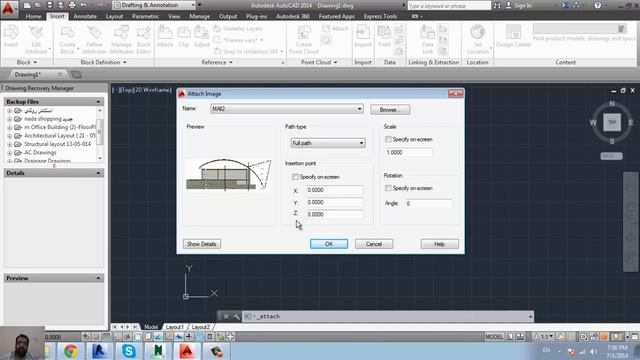Open the Drafting & Annotation workspace dropdown
The image size is (640, 360).
[154, 5]
